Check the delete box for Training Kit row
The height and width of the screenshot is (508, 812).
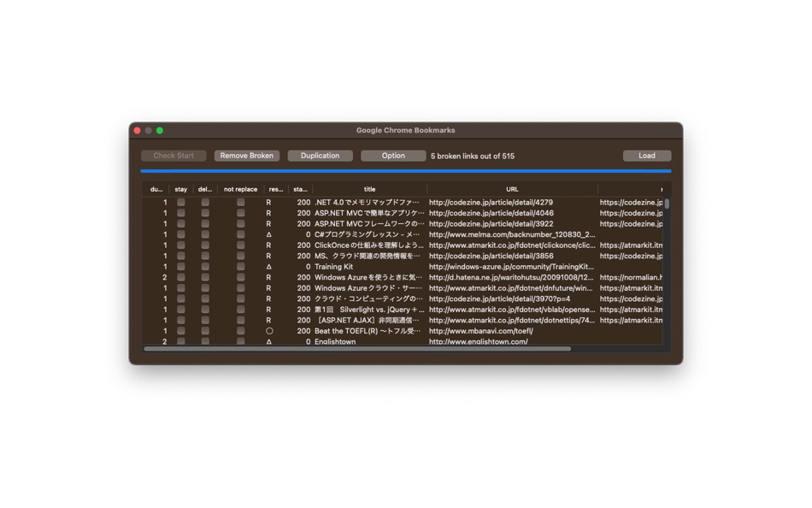tap(205, 267)
